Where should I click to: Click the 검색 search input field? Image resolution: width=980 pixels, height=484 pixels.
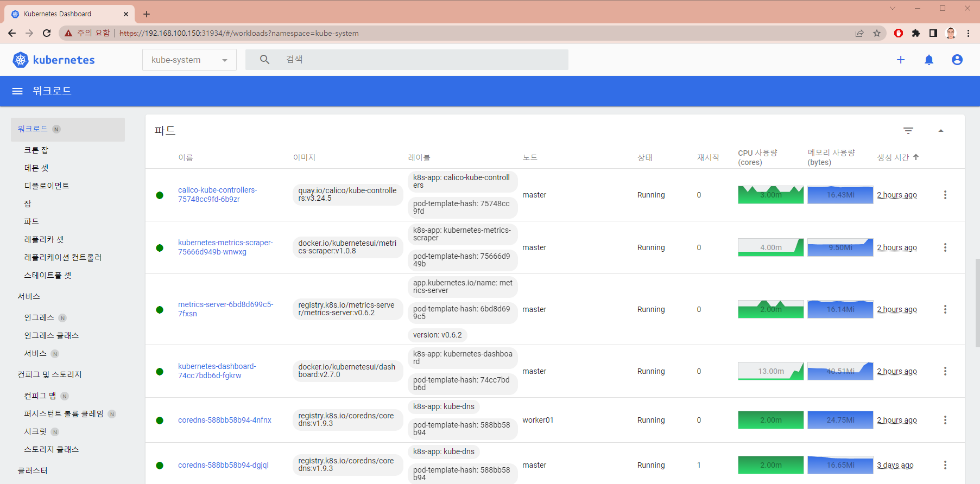coord(407,60)
